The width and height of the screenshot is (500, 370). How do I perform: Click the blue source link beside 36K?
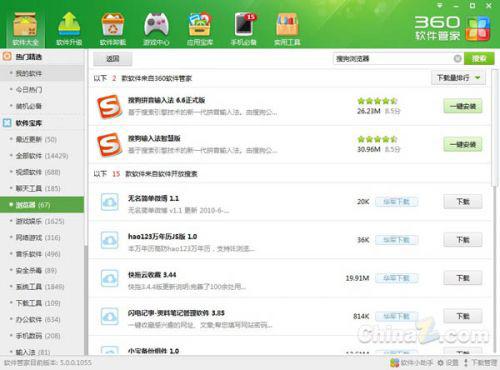(397, 240)
